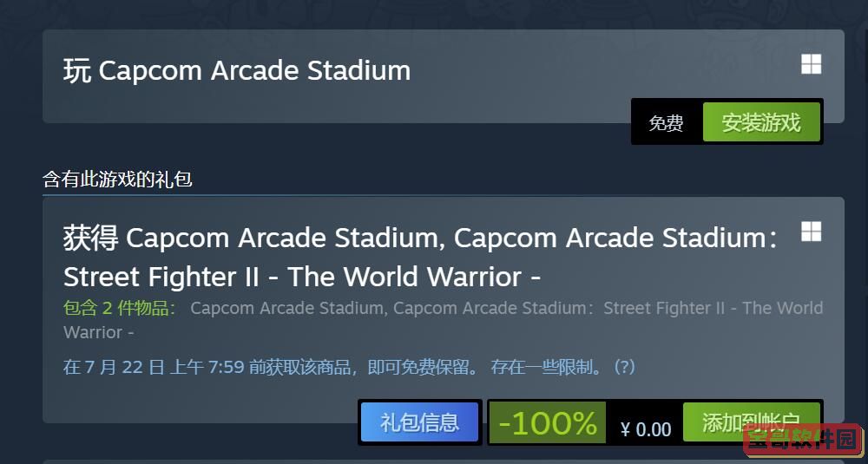Select the ¥ 0.00 price label
Screen dimensions: 868x464
[x=646, y=428]
